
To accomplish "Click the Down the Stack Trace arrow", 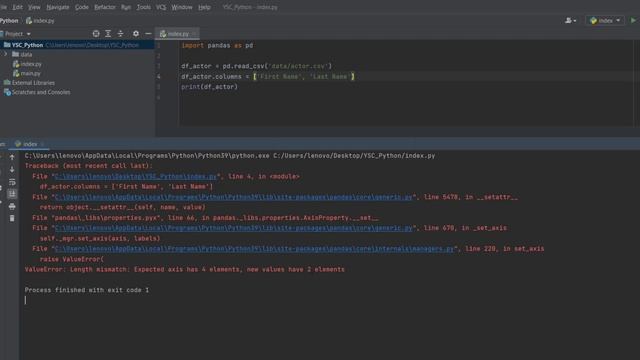I will tap(12, 169).
